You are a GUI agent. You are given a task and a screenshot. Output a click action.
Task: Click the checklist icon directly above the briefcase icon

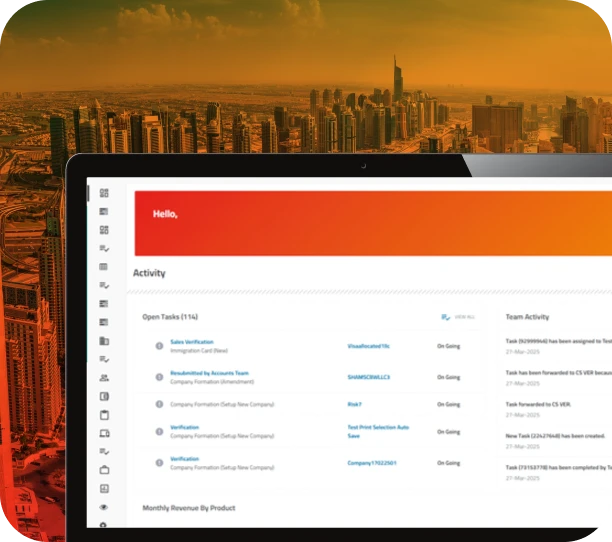[x=104, y=451]
